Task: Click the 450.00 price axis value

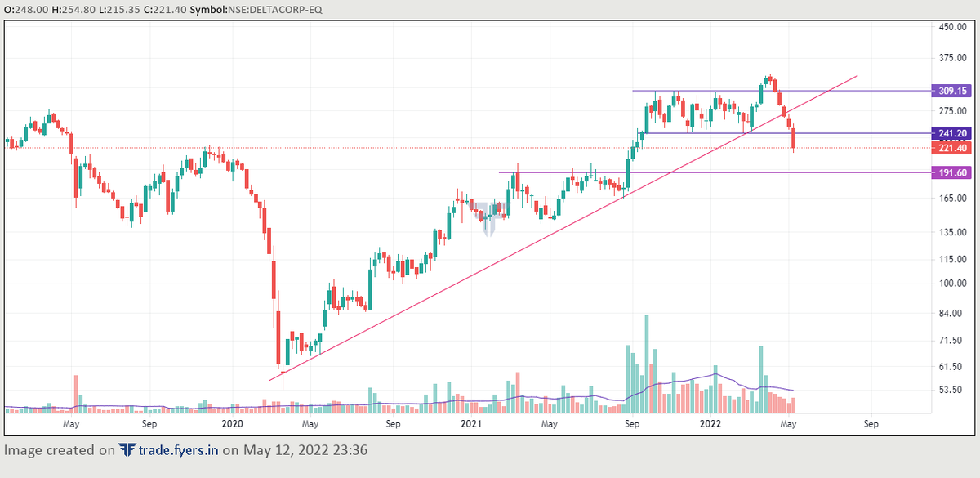Action: (953, 28)
